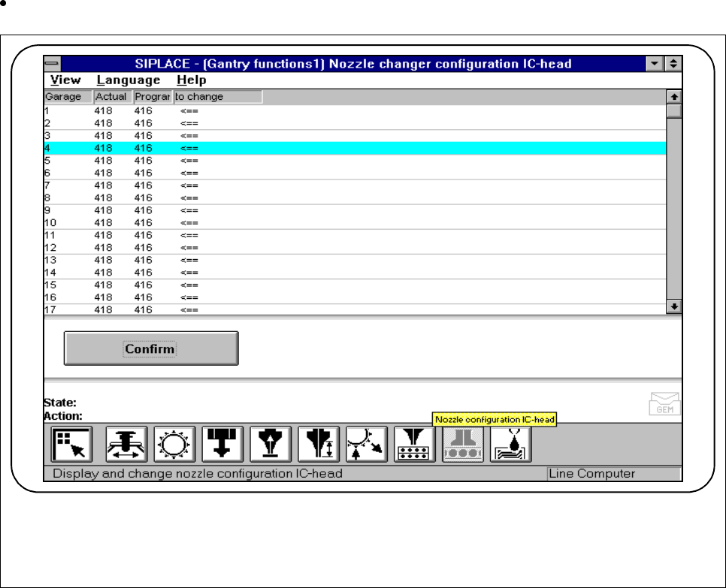Select garage row 4 in the list
The width and height of the screenshot is (726, 588).
click(225, 148)
